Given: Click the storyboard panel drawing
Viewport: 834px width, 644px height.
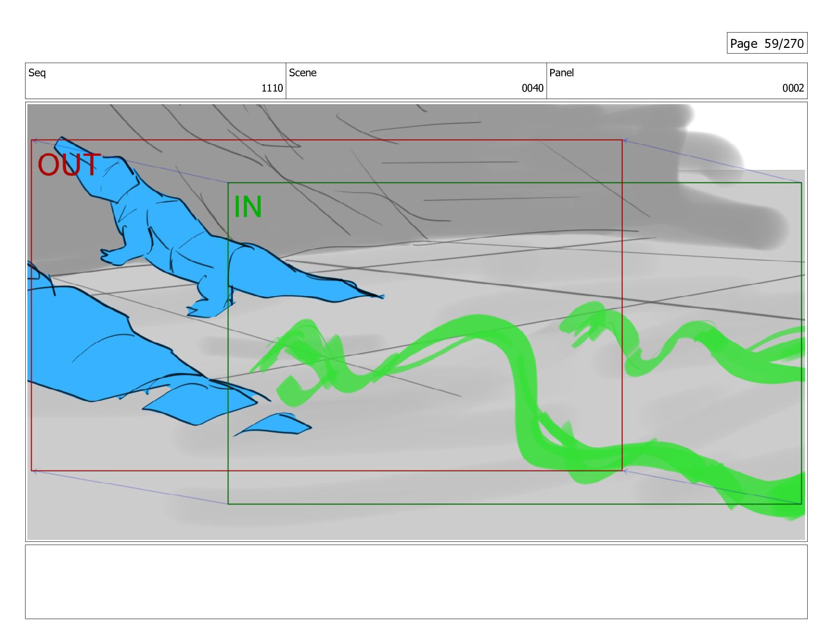Looking at the screenshot, I should [416, 321].
